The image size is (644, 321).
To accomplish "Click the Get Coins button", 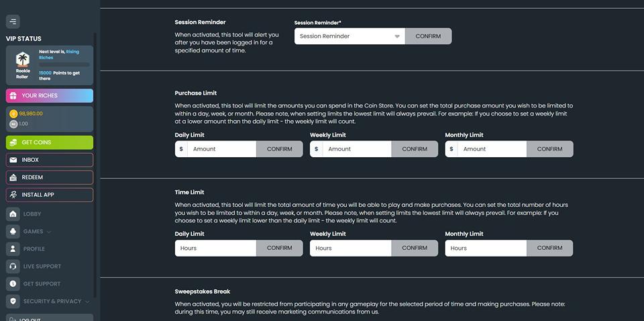I will 49,142.
